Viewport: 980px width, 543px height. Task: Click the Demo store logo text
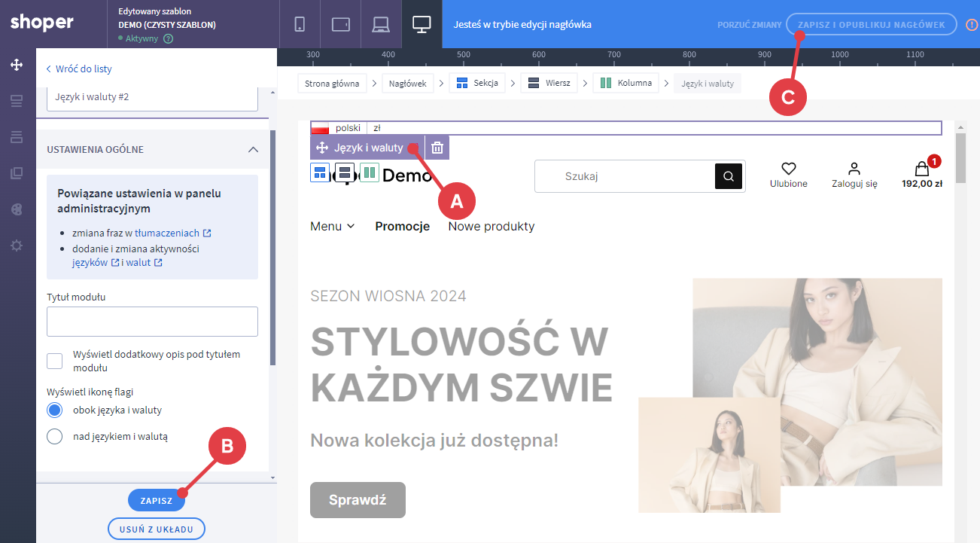[x=407, y=176]
